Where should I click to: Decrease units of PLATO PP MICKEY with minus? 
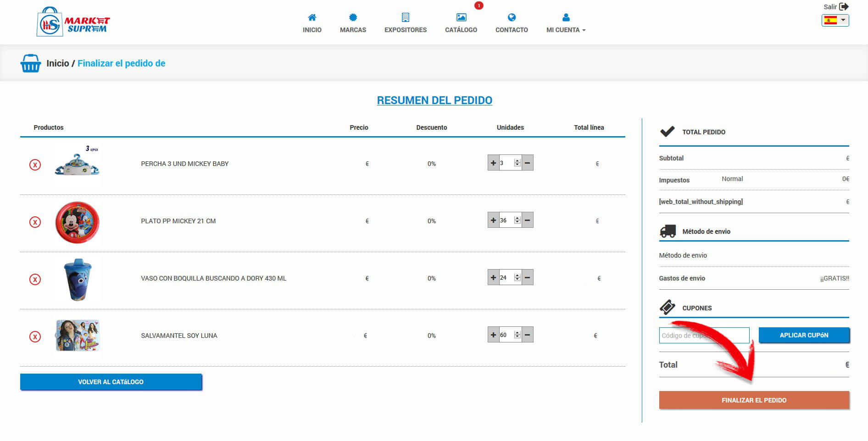[x=528, y=220]
